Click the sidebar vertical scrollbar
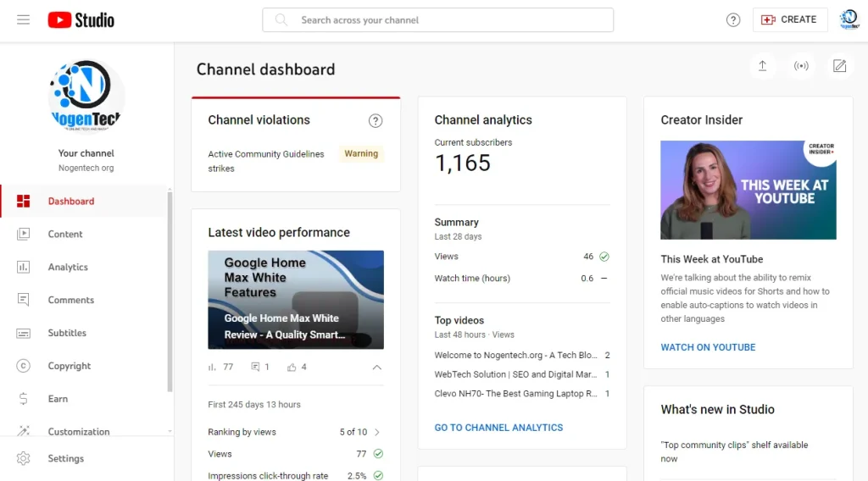The height and width of the screenshot is (481, 868). pyautogui.click(x=170, y=290)
